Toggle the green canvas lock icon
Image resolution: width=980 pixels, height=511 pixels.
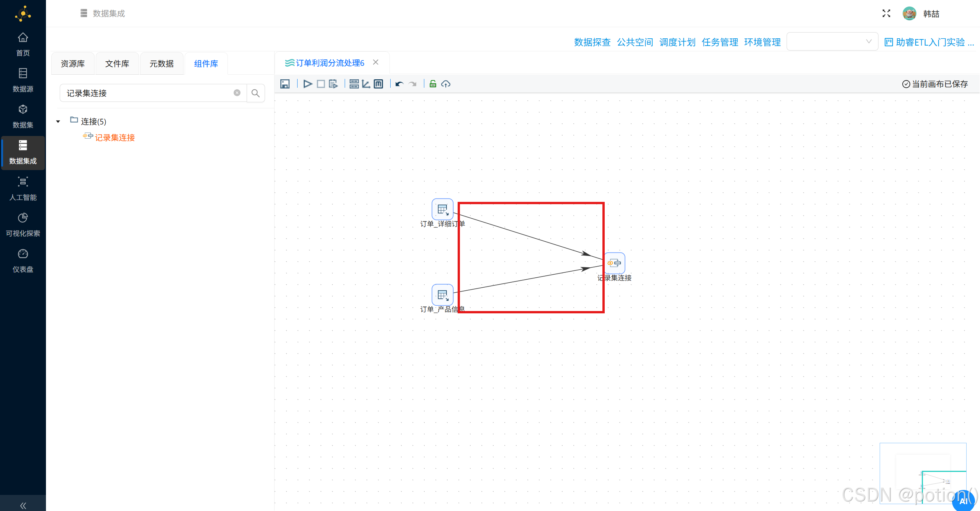432,84
